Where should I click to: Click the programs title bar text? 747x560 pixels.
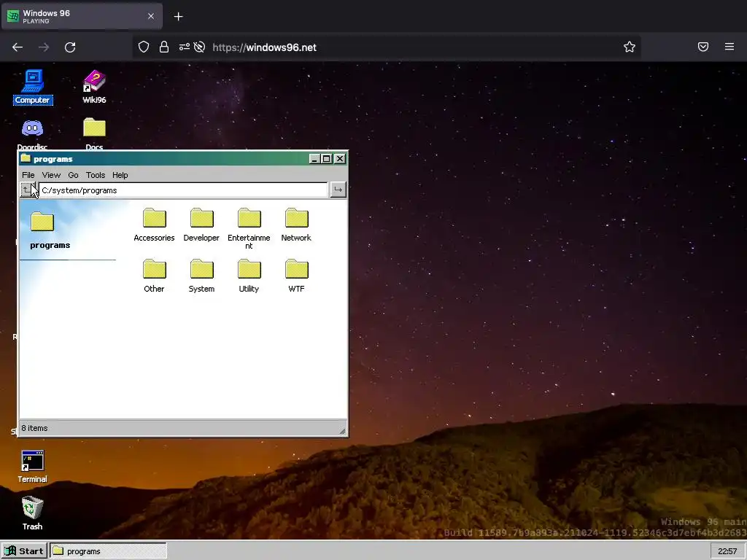point(53,159)
